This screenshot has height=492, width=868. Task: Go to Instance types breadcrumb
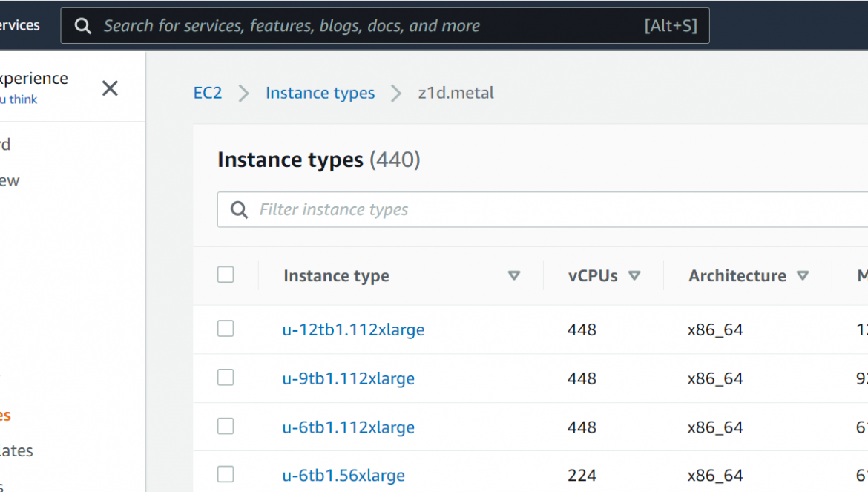(320, 93)
